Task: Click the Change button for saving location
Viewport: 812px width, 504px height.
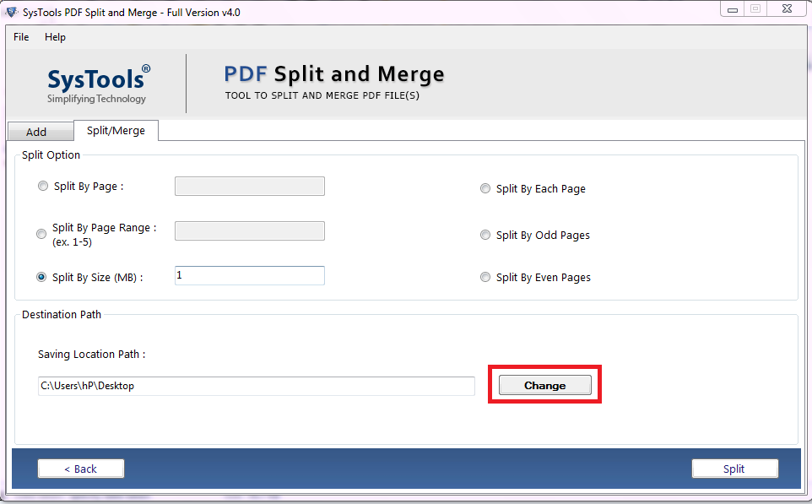Action: click(x=544, y=385)
